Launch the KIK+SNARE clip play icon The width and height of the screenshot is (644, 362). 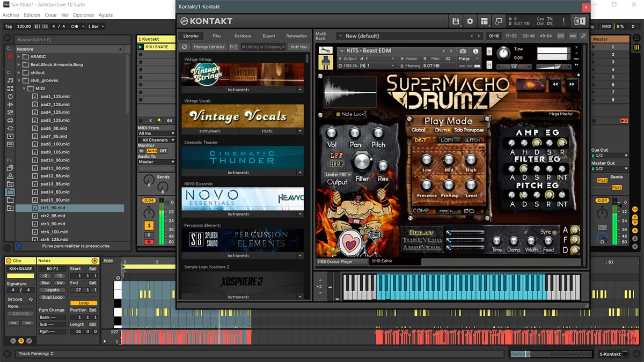click(x=141, y=47)
